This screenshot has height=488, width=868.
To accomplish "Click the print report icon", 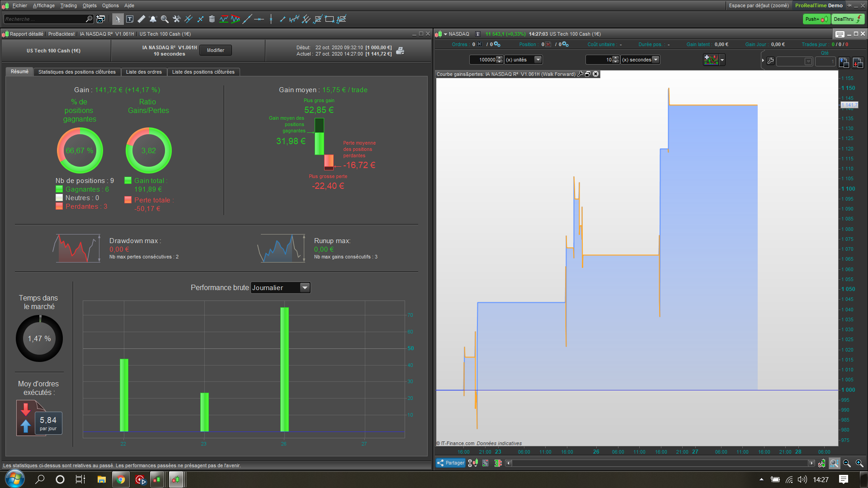I will point(400,51).
